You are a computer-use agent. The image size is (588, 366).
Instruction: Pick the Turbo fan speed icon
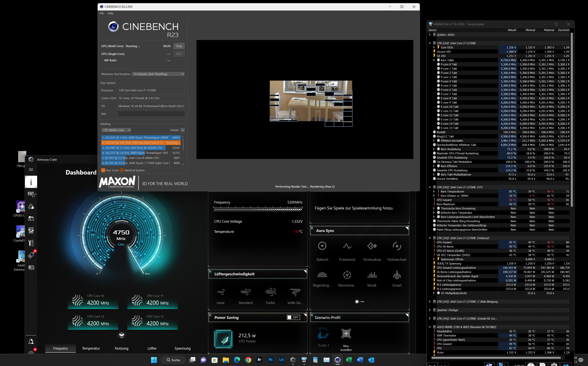point(270,292)
